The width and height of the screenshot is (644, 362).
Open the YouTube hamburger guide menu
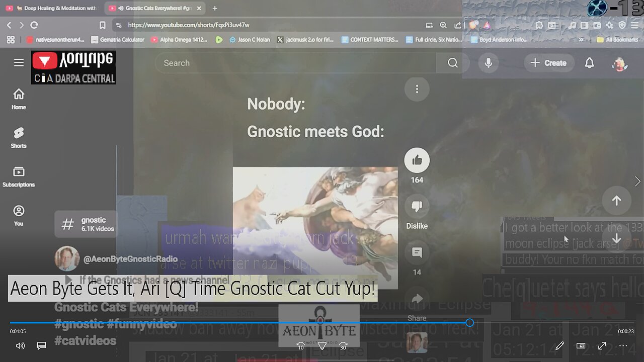click(19, 63)
